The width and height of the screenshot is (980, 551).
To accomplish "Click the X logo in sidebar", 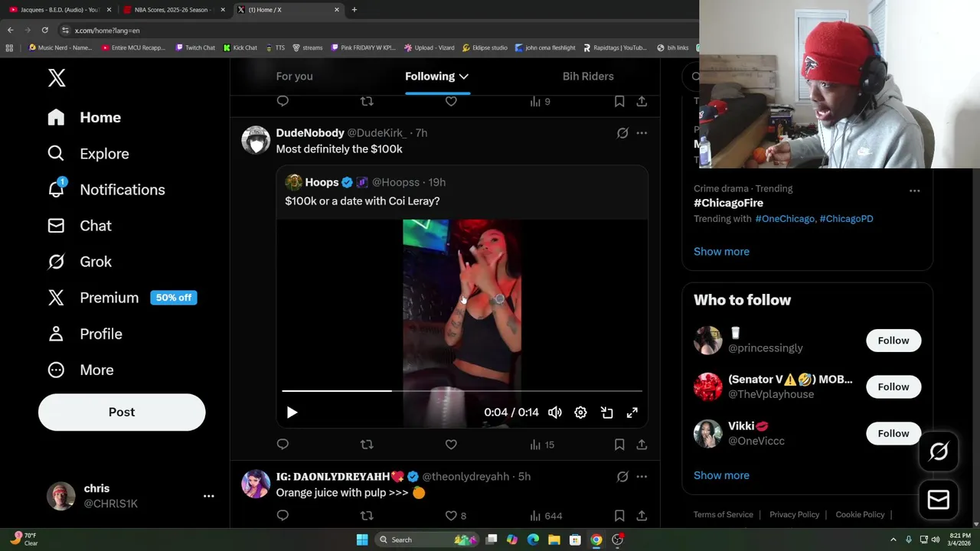I will pos(57,77).
